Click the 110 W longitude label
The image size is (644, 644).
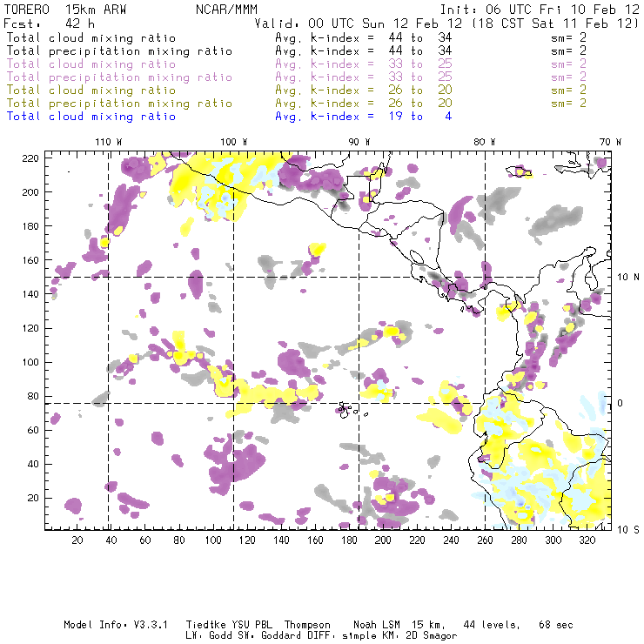click(108, 142)
